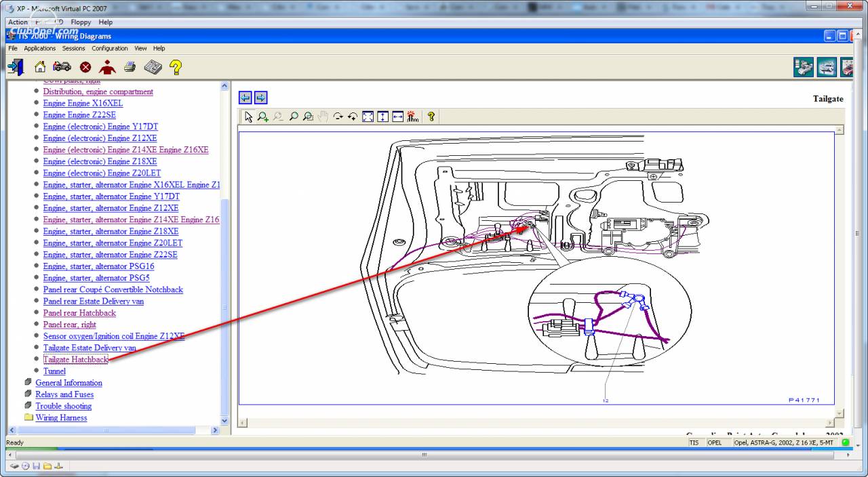Click the rotate clockwise icon
868x477 pixels.
[x=338, y=117]
